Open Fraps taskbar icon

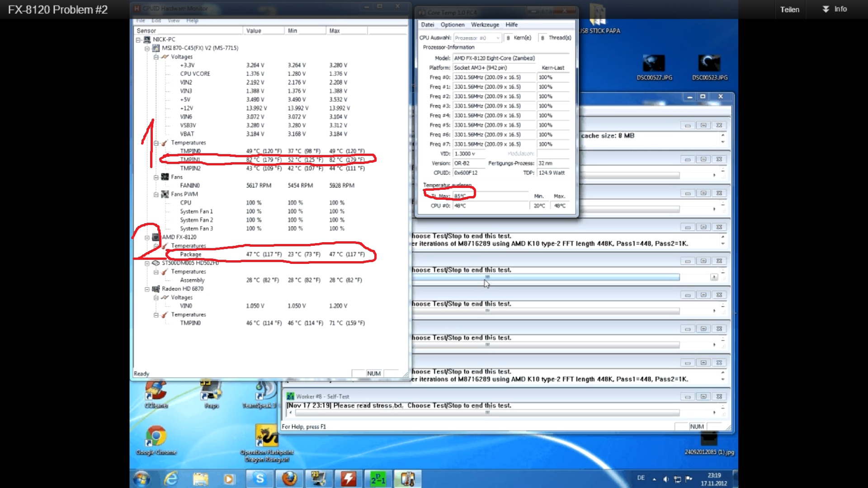click(x=318, y=479)
